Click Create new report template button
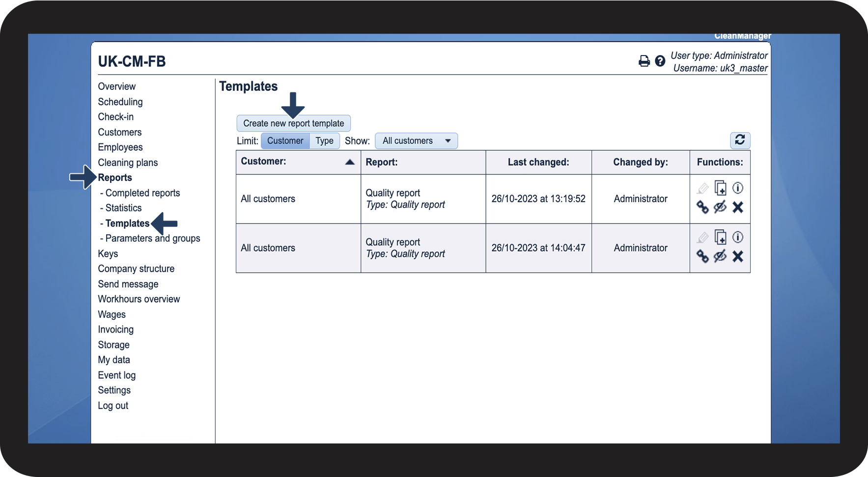Image resolution: width=868 pixels, height=477 pixels. coord(294,123)
